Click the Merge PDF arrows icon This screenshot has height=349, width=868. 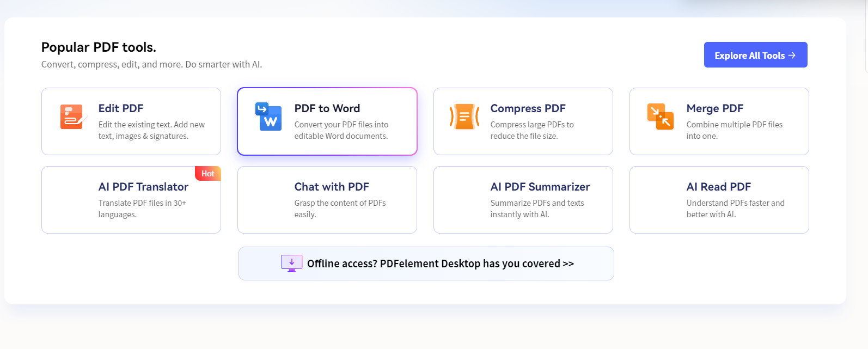(x=661, y=117)
